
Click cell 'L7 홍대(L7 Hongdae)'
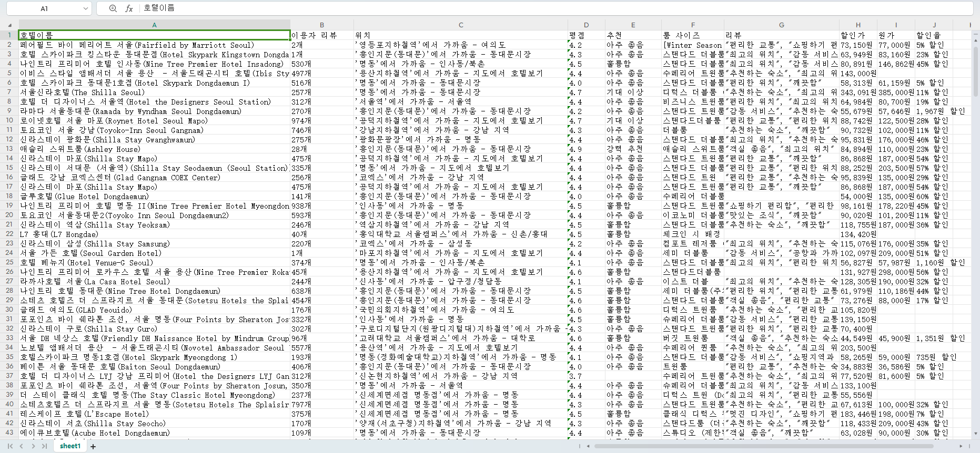(154, 234)
